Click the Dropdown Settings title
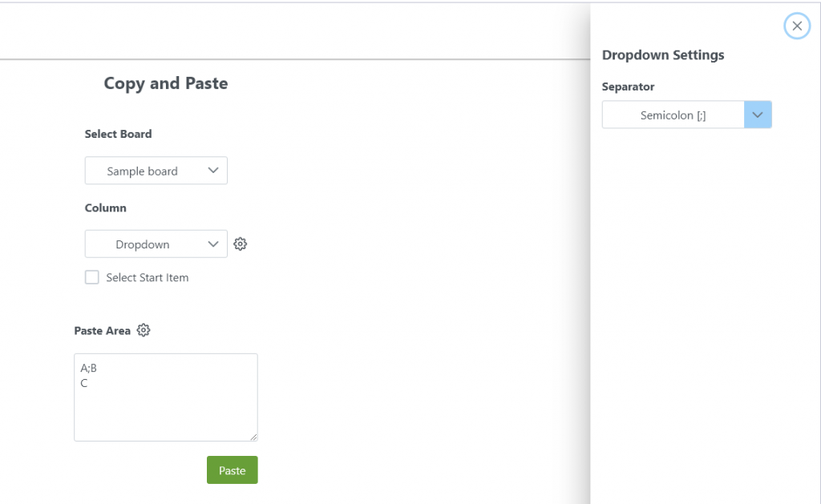This screenshot has width=821, height=504. click(x=663, y=55)
